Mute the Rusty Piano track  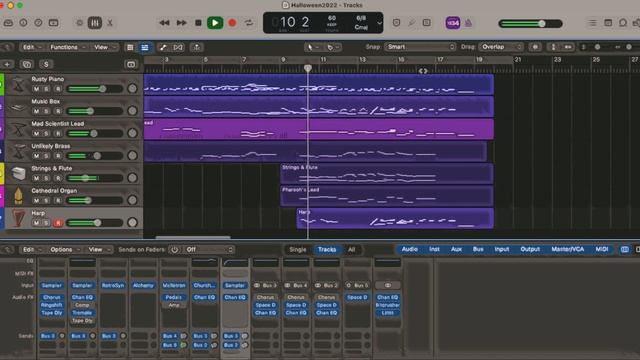(x=36, y=89)
